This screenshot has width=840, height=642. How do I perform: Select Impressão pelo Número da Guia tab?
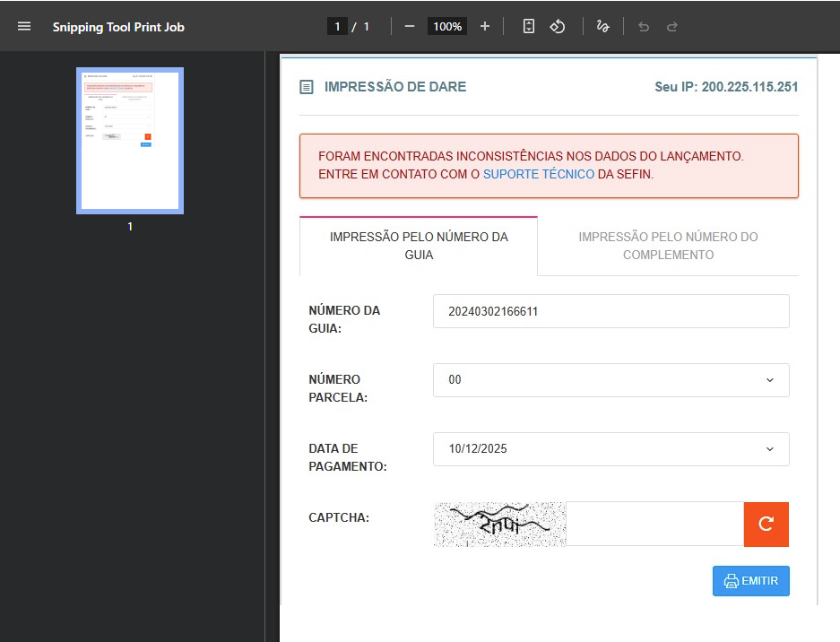coord(419,246)
